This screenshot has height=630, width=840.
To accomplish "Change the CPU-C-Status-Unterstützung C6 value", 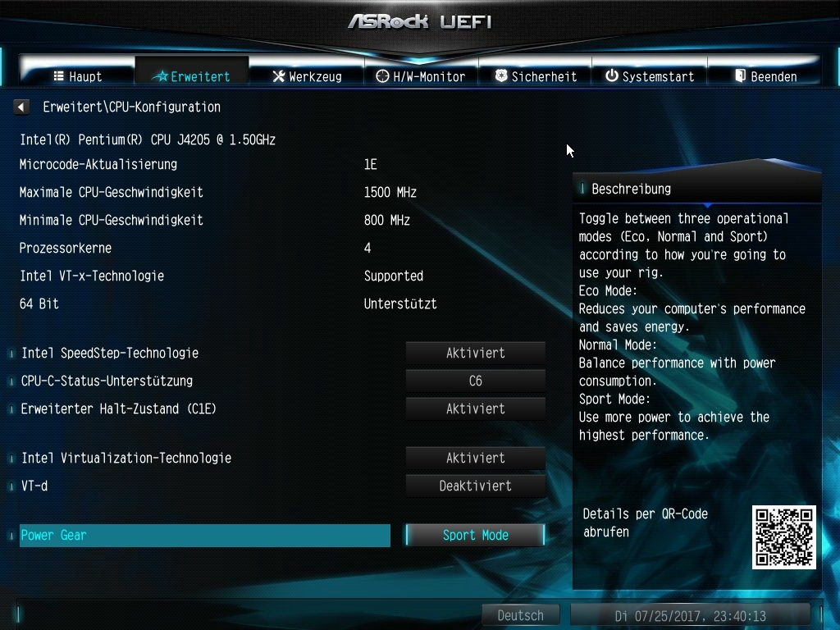I will 476,381.
